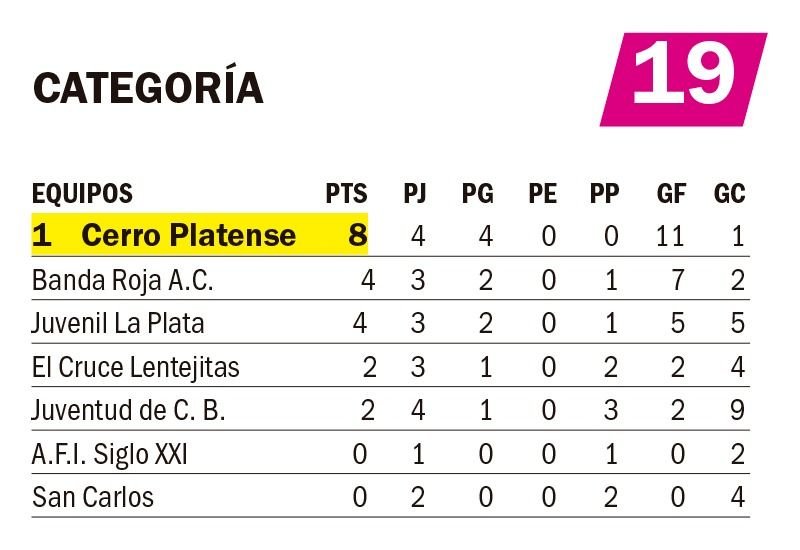This screenshot has width=800, height=550.
Task: Select El Cruce Lentejitas team name
Action: coord(135,367)
